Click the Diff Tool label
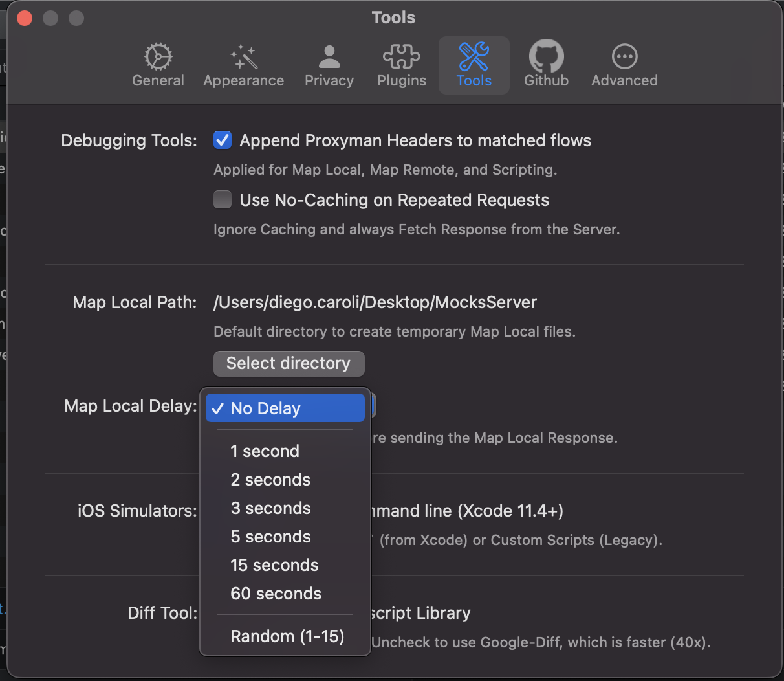784x681 pixels. [162, 613]
